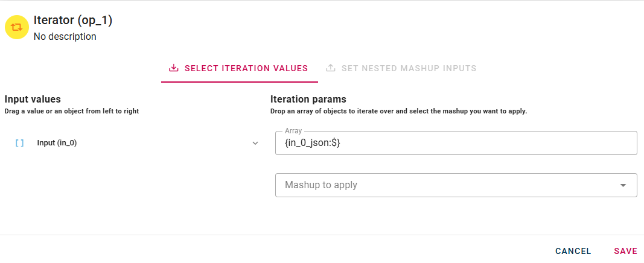Click the drag-a-value hint text

coord(72,111)
